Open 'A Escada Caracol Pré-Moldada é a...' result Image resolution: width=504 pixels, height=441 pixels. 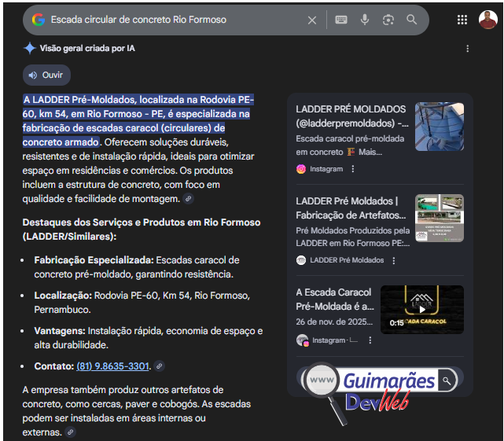335,300
